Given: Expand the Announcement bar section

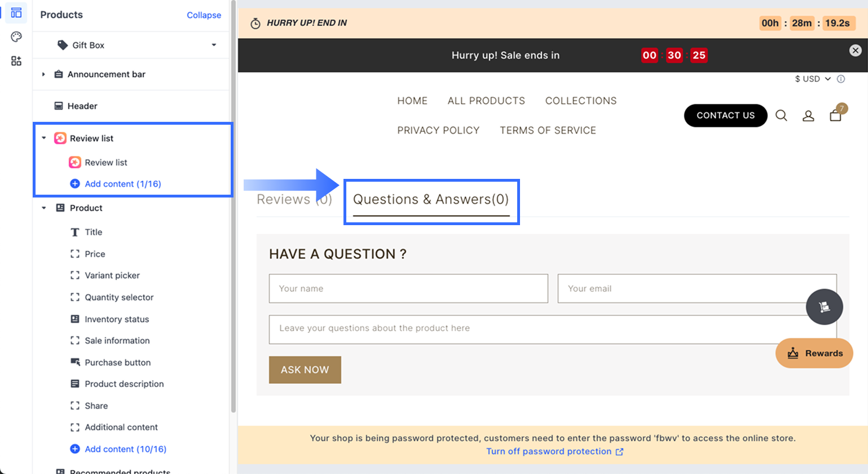Looking at the screenshot, I should (x=44, y=74).
